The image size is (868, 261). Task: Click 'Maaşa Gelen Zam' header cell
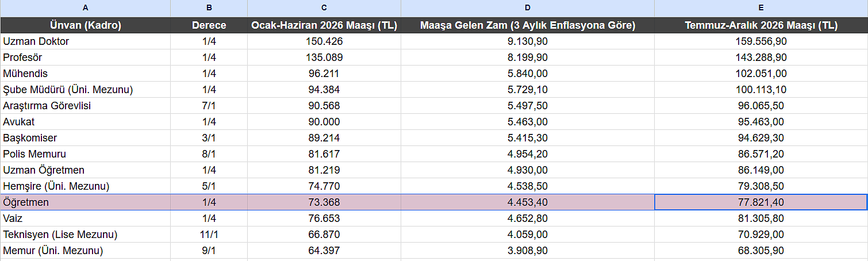[527, 25]
